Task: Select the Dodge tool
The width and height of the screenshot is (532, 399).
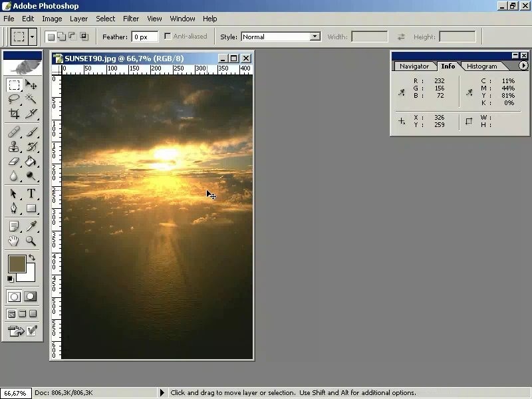Action: tap(31, 176)
